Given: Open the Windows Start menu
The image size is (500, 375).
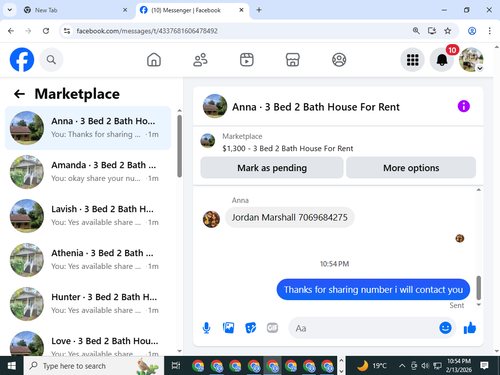Looking at the screenshot, I should (x=12, y=366).
